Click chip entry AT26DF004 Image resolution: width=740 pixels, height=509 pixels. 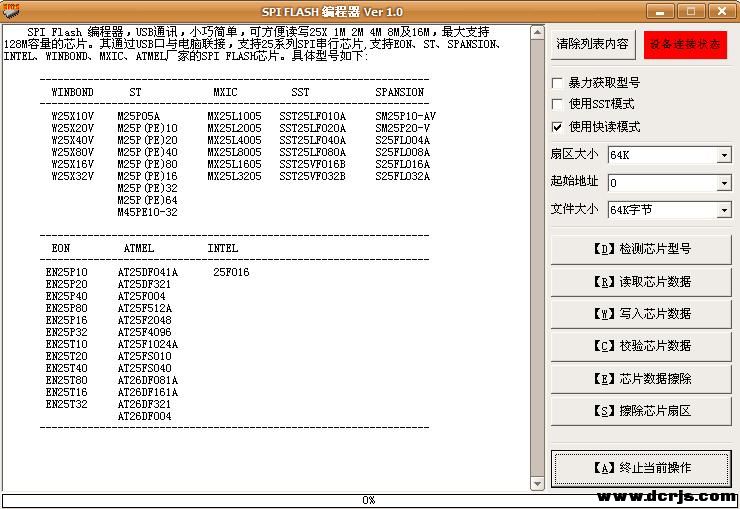[x=144, y=417]
